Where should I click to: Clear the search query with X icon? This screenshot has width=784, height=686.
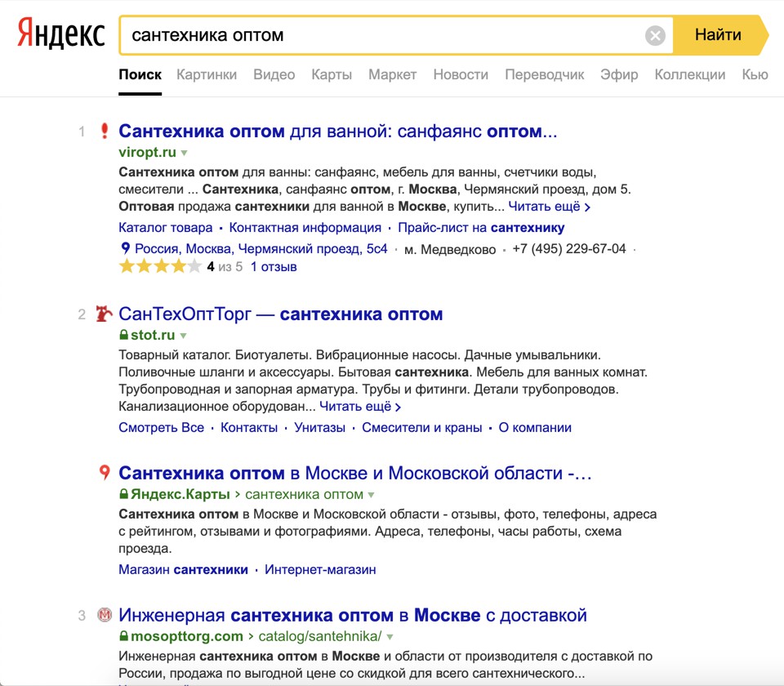pos(655,35)
